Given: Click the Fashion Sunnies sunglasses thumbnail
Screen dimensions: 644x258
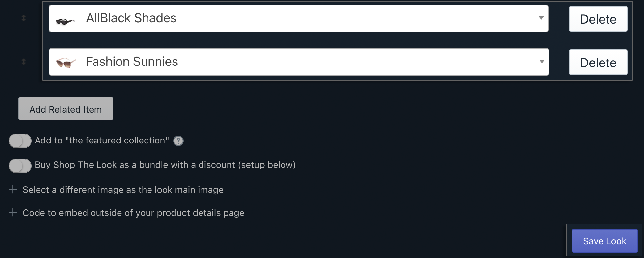Looking at the screenshot, I should pyautogui.click(x=66, y=62).
